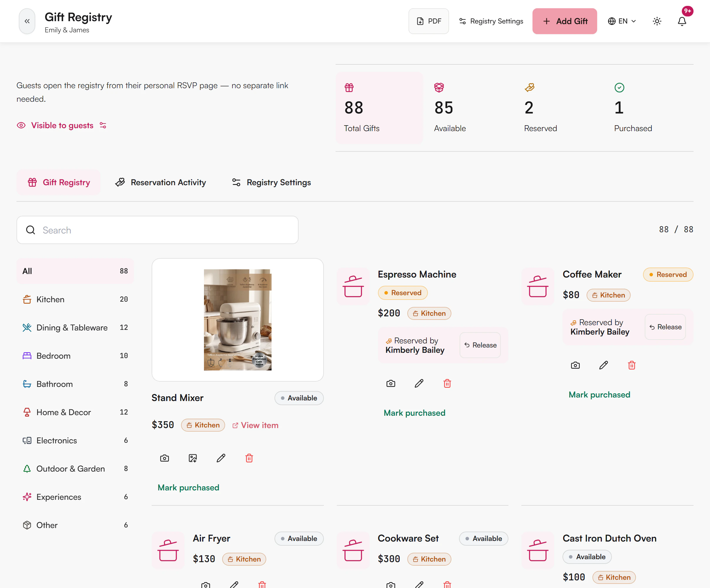Filter by Reserved stat count
This screenshot has width=710, height=588.
(x=559, y=108)
